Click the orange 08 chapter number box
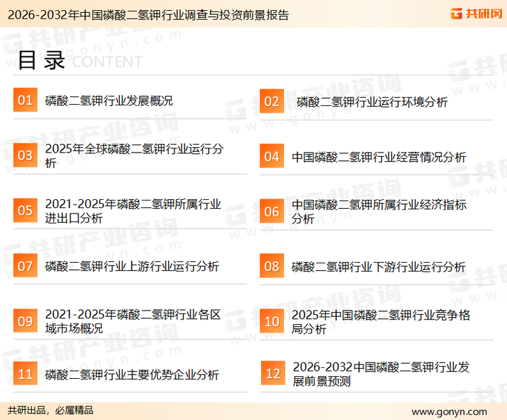507x420 pixels. point(272,266)
